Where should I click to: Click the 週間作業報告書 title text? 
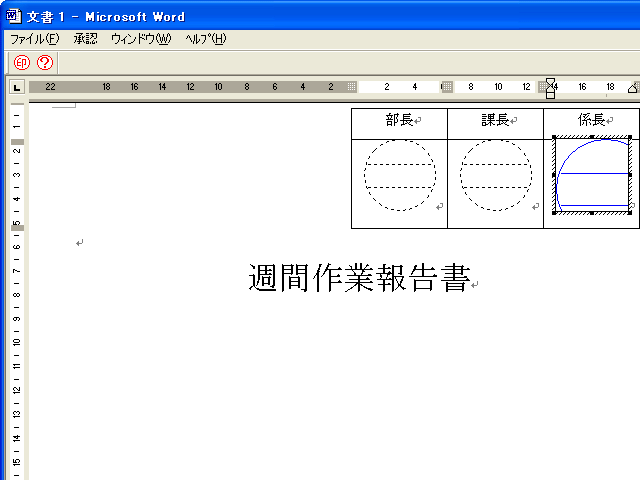[358, 278]
